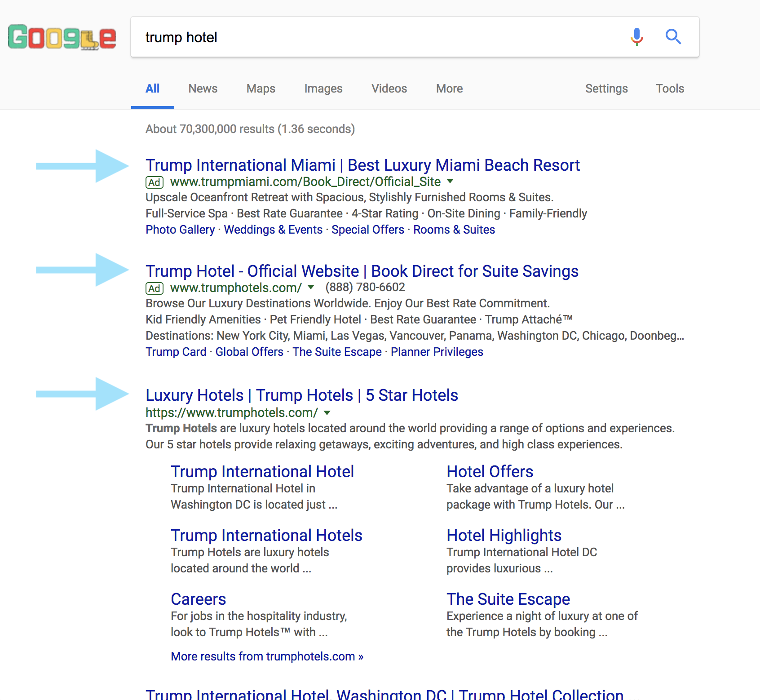Screen dimensions: 760x700
Task: Open Trump International Miami ad headline
Action: click(x=362, y=165)
